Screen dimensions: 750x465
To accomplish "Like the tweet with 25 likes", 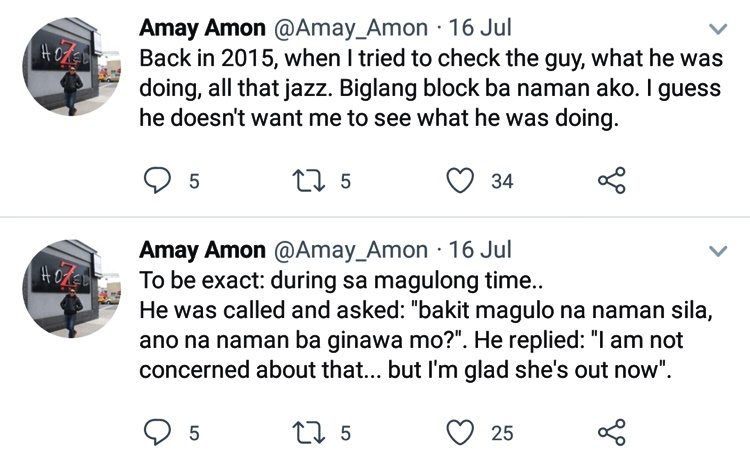I will click(x=460, y=433).
